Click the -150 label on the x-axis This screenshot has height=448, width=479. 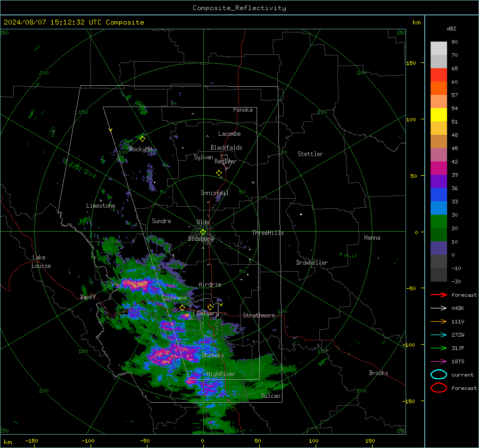coord(31,441)
